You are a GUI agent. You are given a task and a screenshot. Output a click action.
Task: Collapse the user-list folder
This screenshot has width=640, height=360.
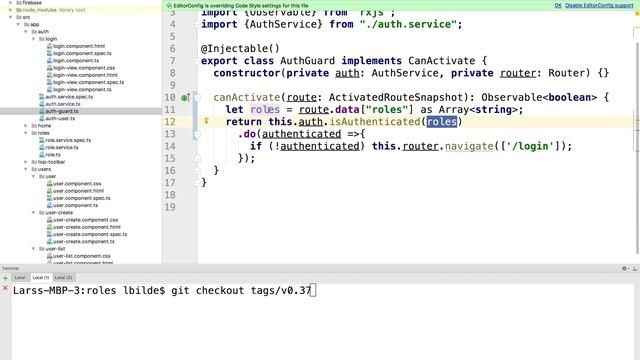click(x=34, y=249)
